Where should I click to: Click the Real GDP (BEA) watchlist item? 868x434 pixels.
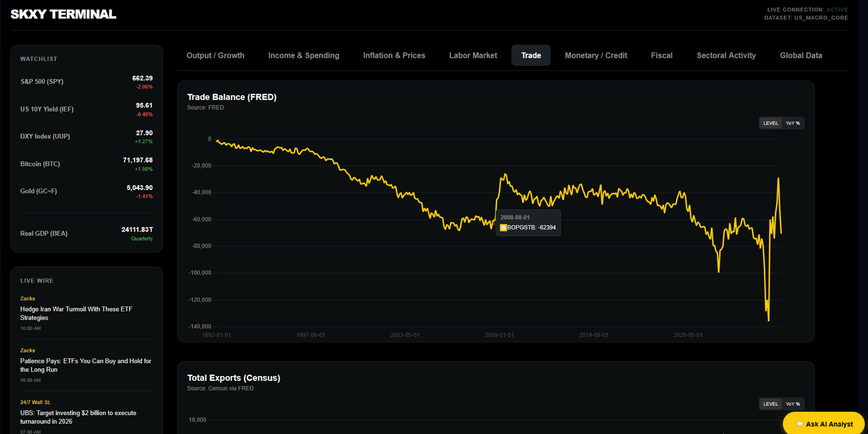pos(86,234)
